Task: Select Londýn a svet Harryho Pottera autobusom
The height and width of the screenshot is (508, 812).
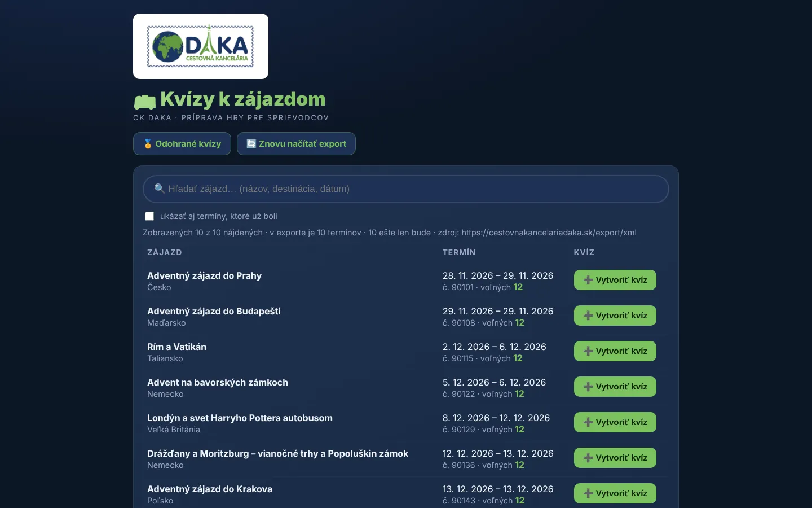Action: [x=240, y=418]
